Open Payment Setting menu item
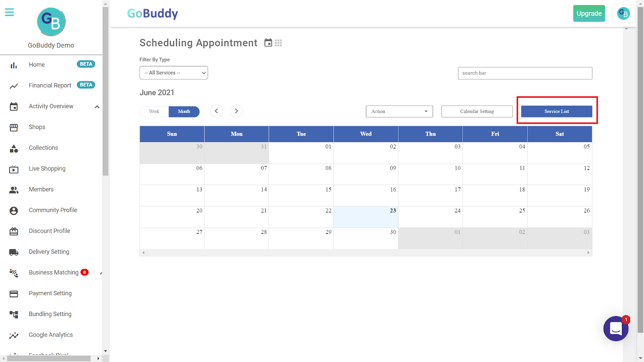The image size is (644, 362). [50, 293]
